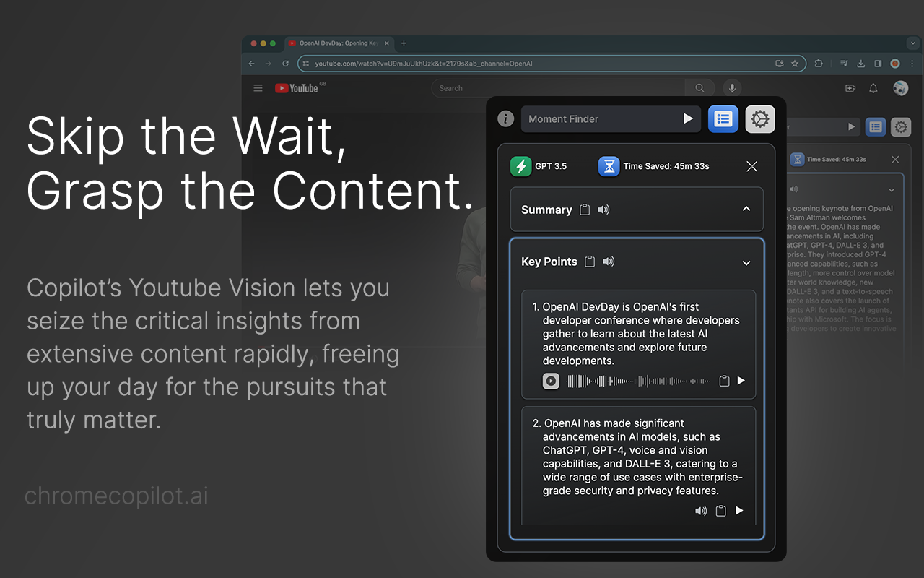Click the background panel's hourglass Time Saved icon
This screenshot has height=578, width=924.
pyautogui.click(x=797, y=159)
